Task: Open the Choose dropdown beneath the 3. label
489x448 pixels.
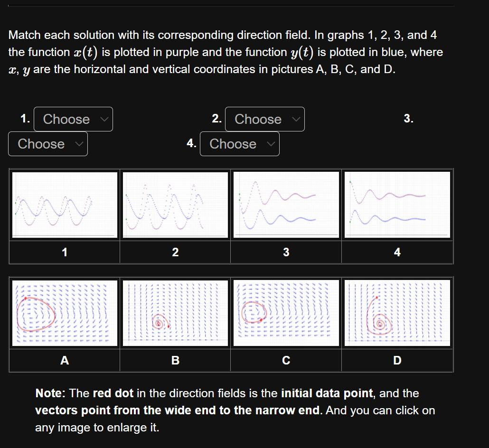Action: tap(47, 144)
